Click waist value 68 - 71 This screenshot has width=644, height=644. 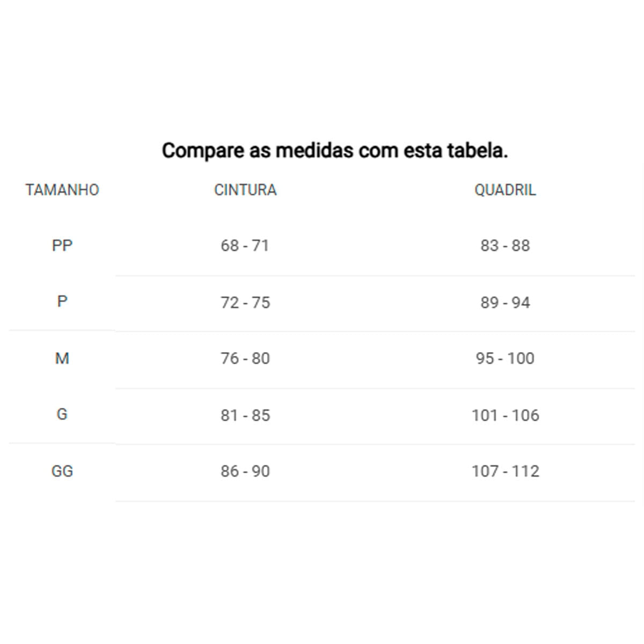click(245, 245)
